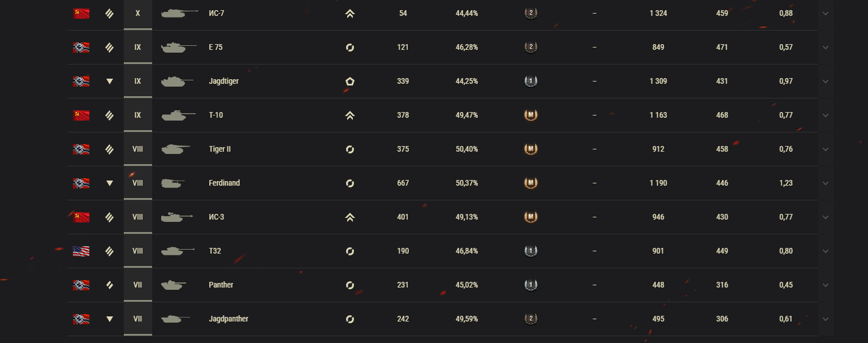Click the Panther vehicle name
This screenshot has height=343, width=868.
pos(221,285)
